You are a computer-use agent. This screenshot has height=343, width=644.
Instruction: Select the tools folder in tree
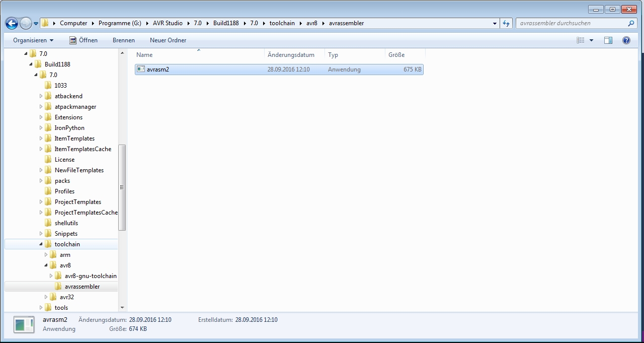pyautogui.click(x=61, y=308)
